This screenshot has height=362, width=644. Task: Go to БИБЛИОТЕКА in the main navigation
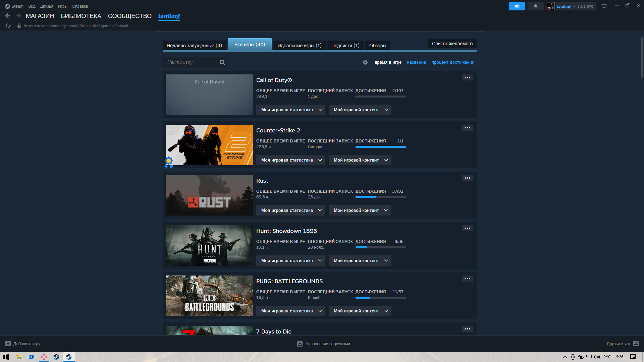point(81,16)
